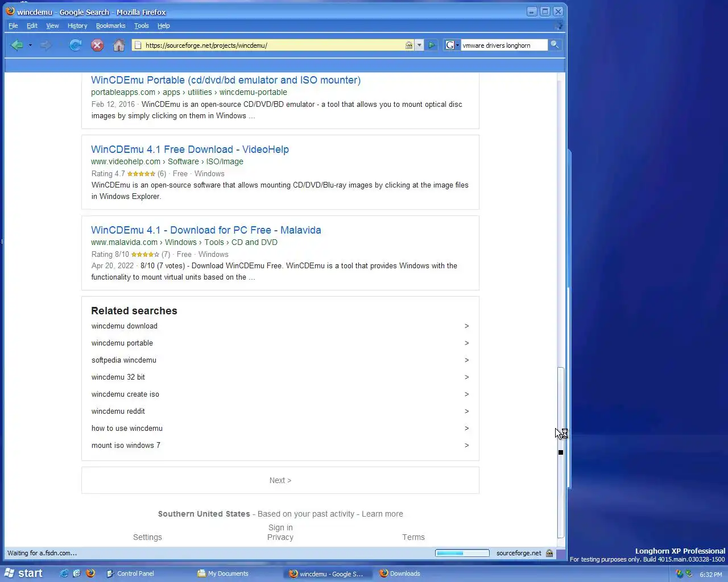This screenshot has height=582, width=728.
Task: Click the Sign in link
Action: point(280,527)
